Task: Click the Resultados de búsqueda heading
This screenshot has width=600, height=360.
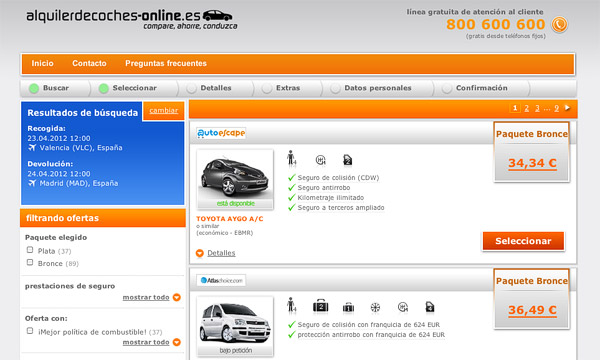Action: (x=83, y=113)
